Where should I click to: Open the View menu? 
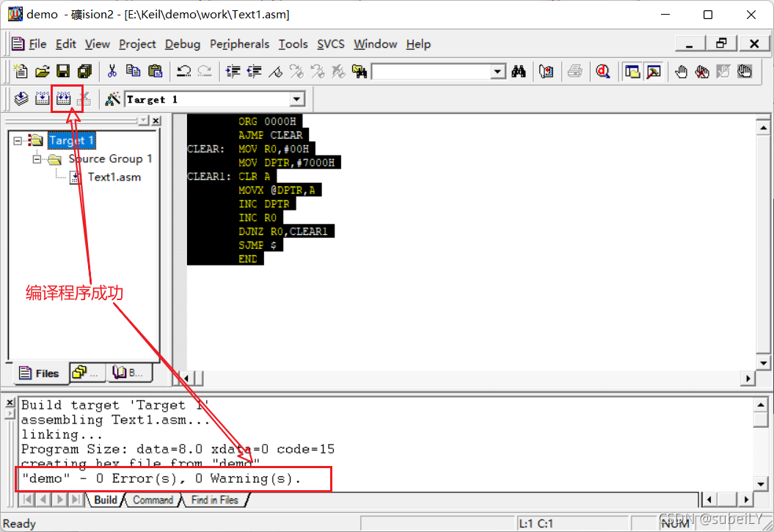click(98, 45)
